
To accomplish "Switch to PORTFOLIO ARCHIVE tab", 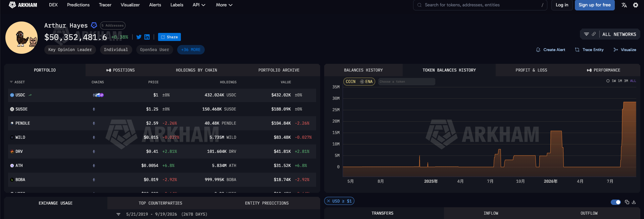I will coord(279,70).
